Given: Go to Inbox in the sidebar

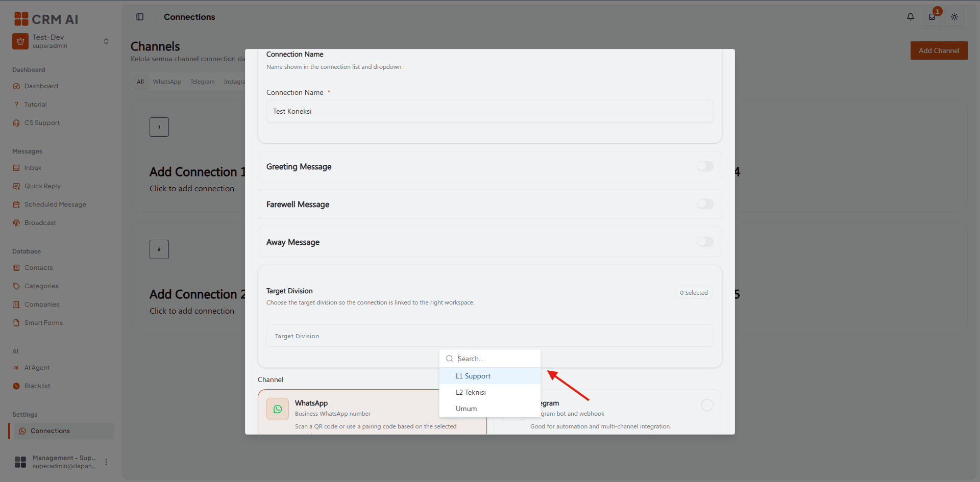Looking at the screenshot, I should coord(33,168).
